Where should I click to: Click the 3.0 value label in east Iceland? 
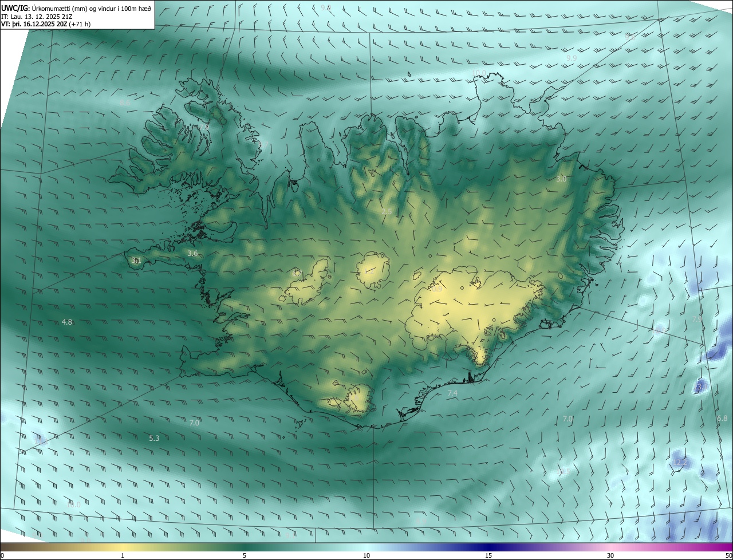(x=561, y=179)
